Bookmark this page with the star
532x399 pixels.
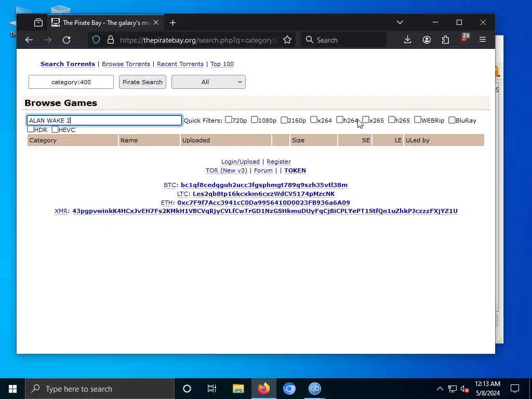point(287,40)
